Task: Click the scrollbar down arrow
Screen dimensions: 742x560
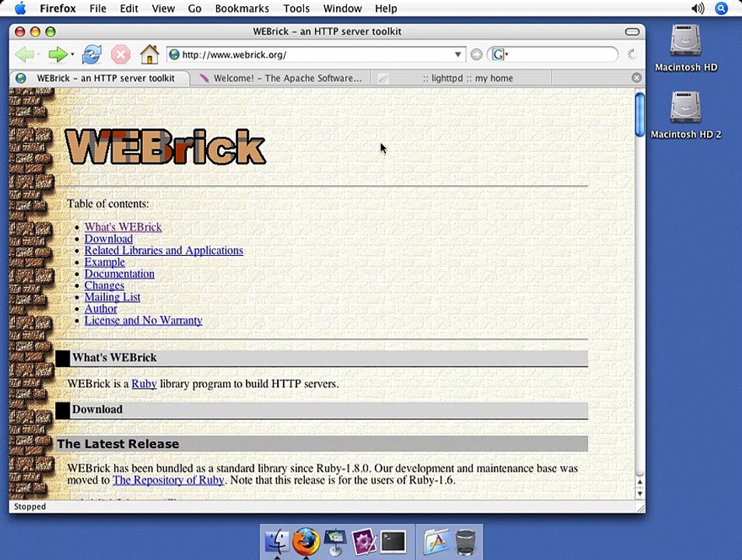Action: tap(640, 494)
